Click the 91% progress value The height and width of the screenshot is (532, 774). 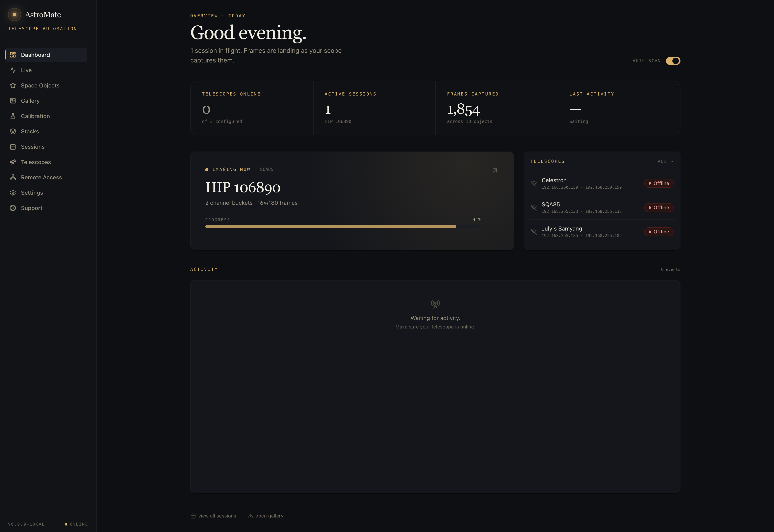pos(477,220)
